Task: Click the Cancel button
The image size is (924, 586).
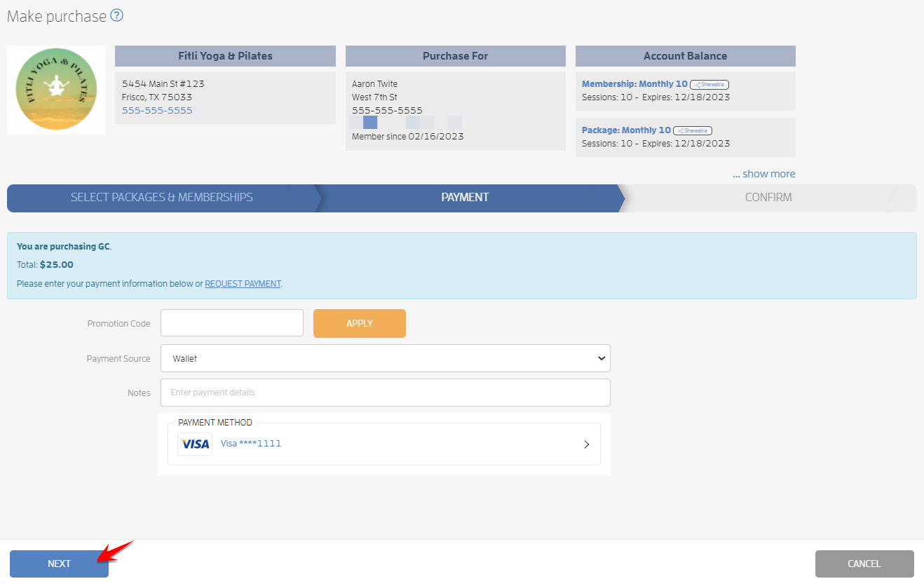Action: pos(864,564)
